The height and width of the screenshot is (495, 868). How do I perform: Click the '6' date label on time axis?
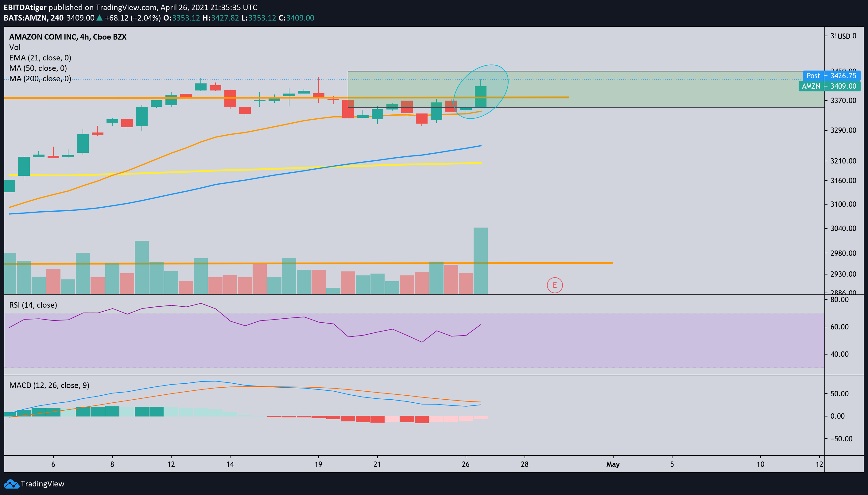pos(53,464)
